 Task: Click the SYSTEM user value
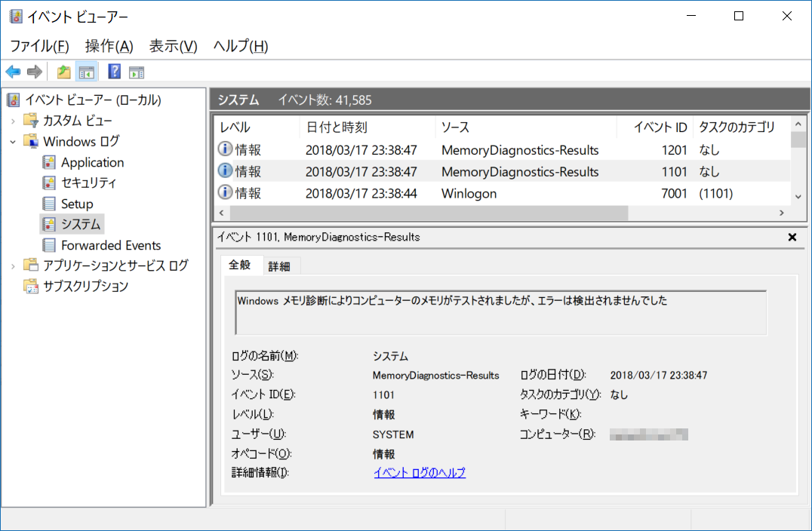393,434
